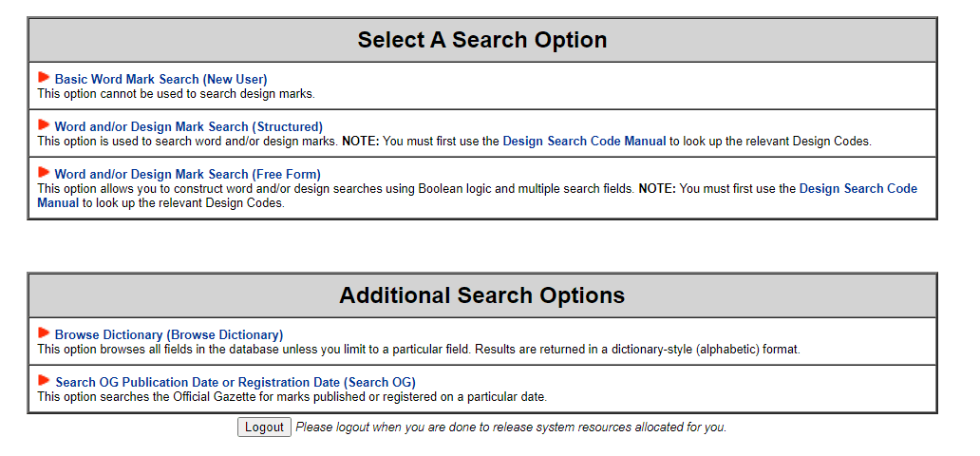This screenshot has width=980, height=456.
Task: Click the red flag next to Browse Dictionary
Action: (44, 332)
